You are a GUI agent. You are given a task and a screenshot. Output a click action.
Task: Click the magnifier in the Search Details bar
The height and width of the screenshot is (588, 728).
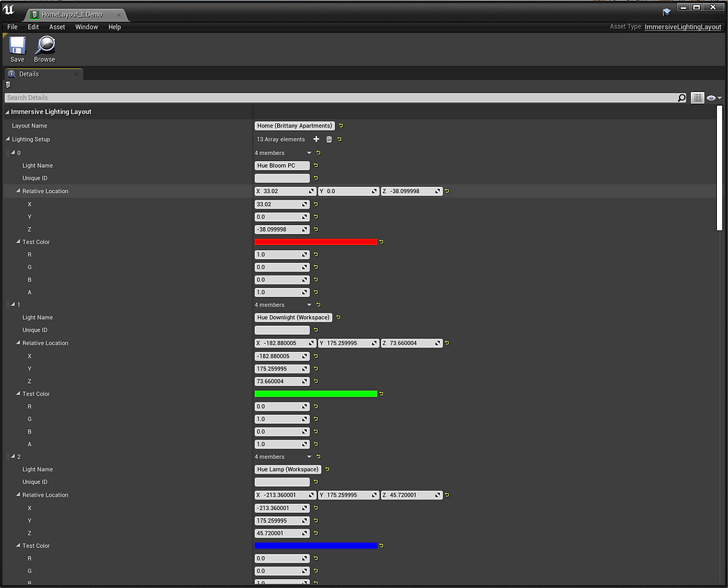(682, 97)
